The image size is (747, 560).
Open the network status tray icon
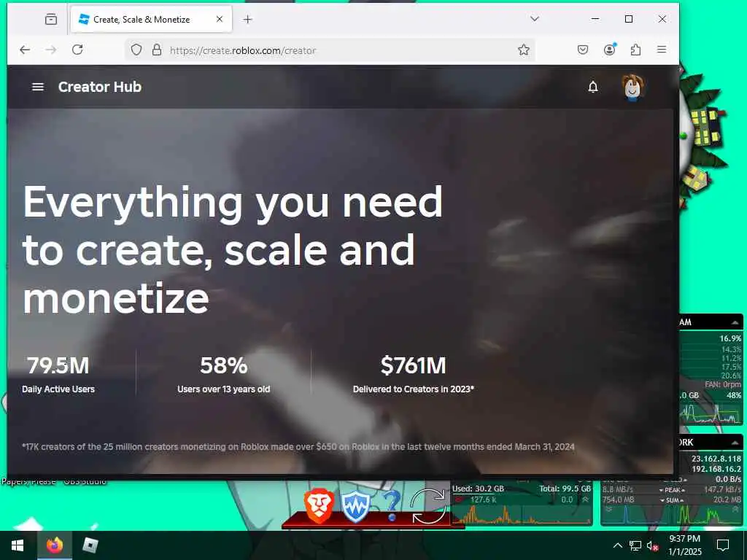pos(635,545)
